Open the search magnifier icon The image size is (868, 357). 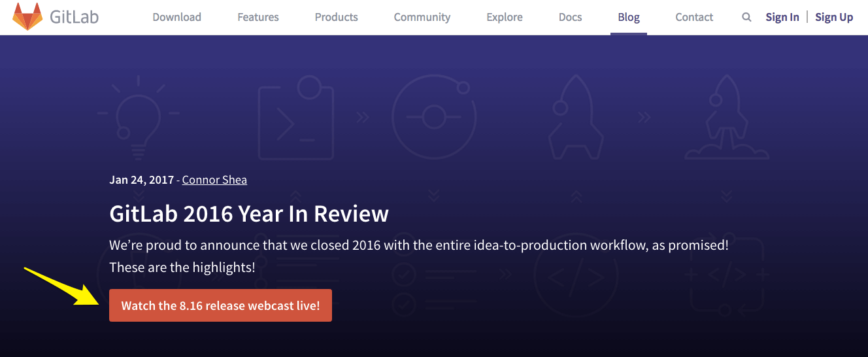[x=746, y=18]
